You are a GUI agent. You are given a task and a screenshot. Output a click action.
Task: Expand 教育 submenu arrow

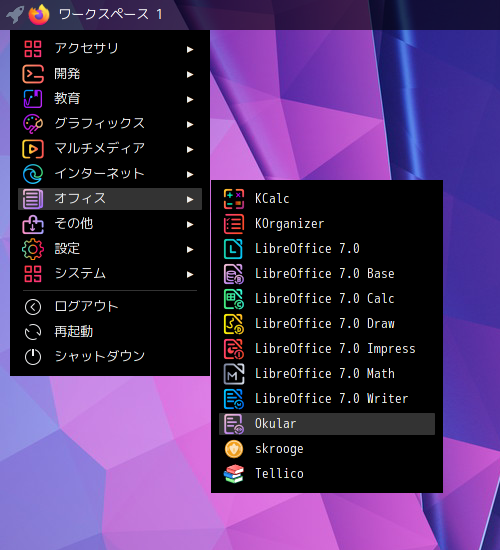(x=190, y=100)
